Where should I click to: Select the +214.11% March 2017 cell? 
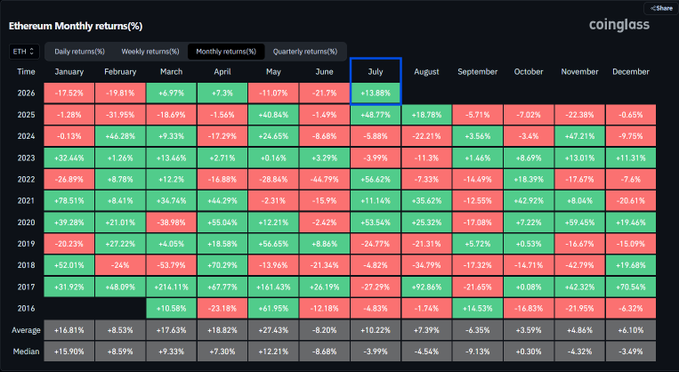pos(171,287)
